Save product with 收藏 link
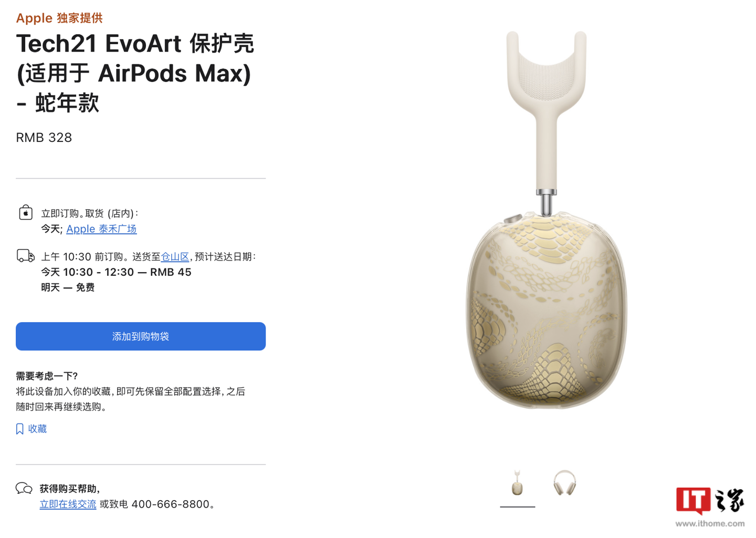 coord(37,429)
